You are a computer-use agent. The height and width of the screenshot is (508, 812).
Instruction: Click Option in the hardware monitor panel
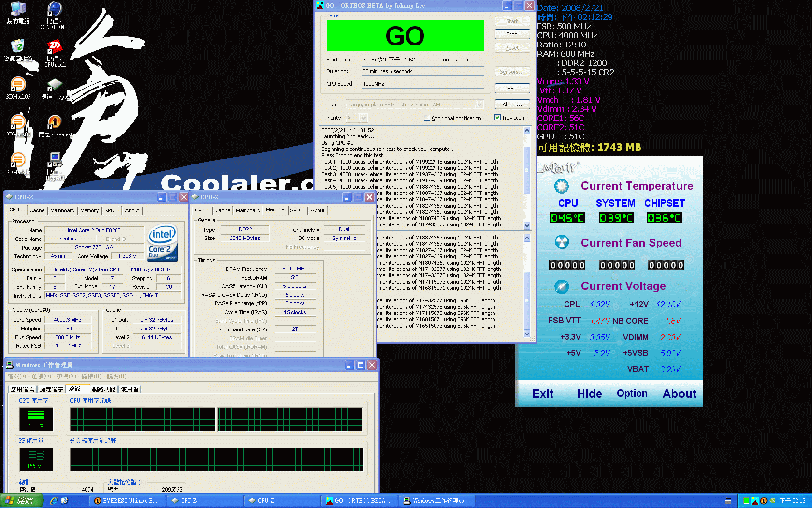point(632,394)
